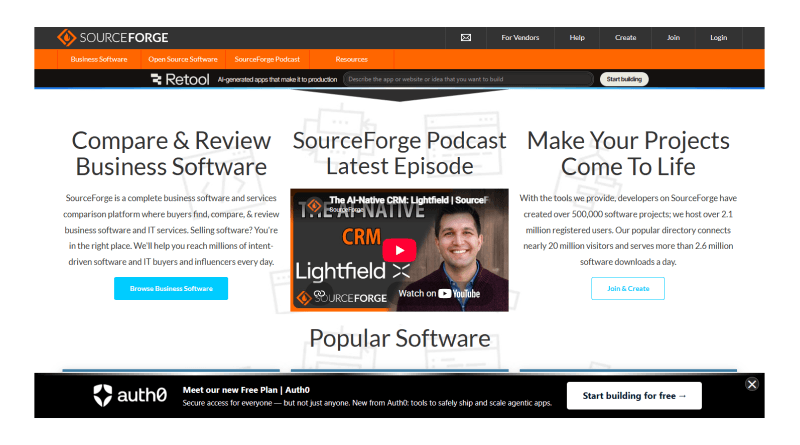Focus the Retool app description field
The height and width of the screenshot is (445, 800).
point(468,79)
